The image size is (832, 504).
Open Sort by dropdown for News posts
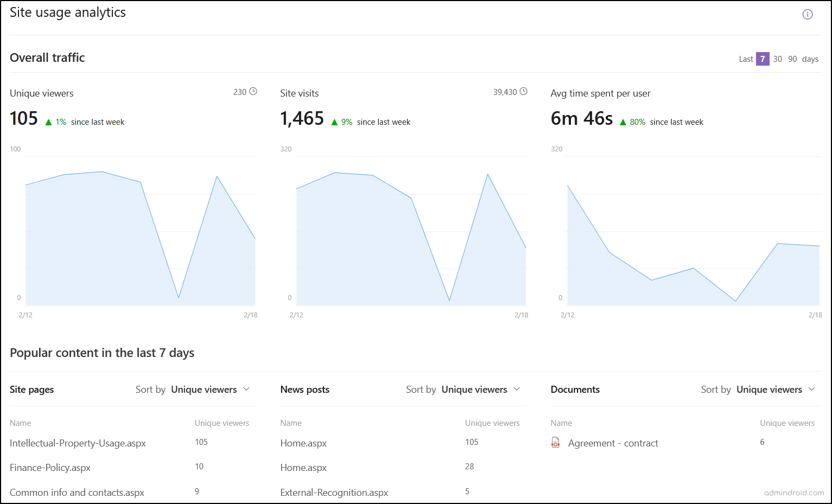click(x=481, y=389)
